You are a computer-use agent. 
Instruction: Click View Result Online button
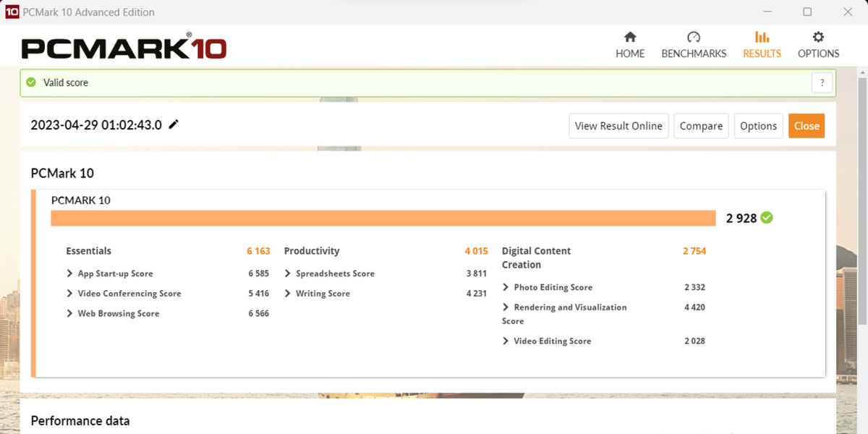click(x=618, y=126)
